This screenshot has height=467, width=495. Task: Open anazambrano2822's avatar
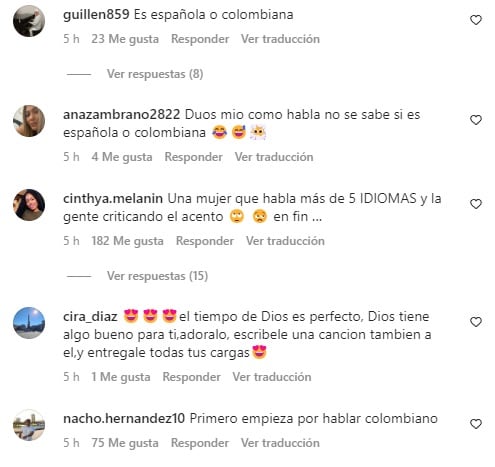[x=29, y=121]
